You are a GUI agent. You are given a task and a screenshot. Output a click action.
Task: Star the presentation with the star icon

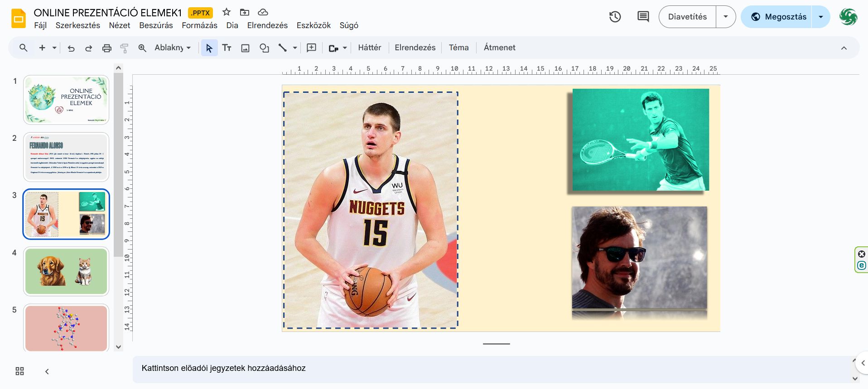[227, 12]
